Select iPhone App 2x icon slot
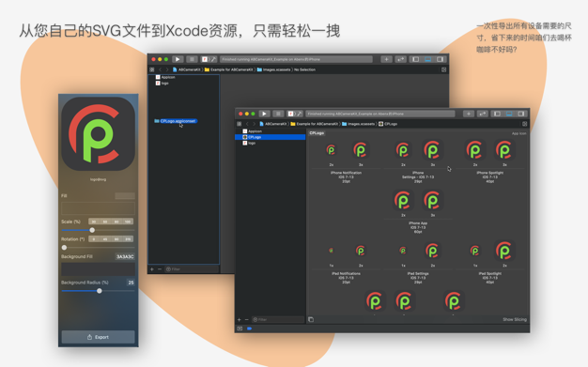This screenshot has height=367, width=588. click(403, 201)
